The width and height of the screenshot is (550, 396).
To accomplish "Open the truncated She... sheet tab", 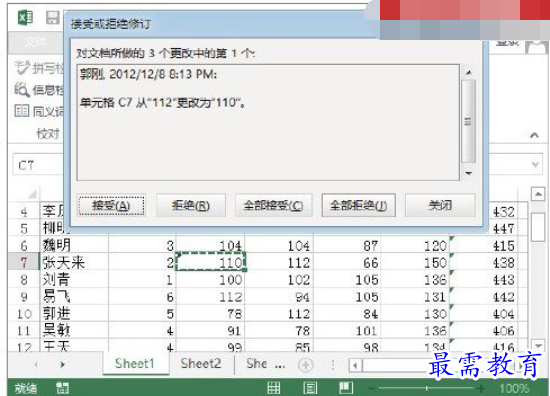I will point(265,364).
